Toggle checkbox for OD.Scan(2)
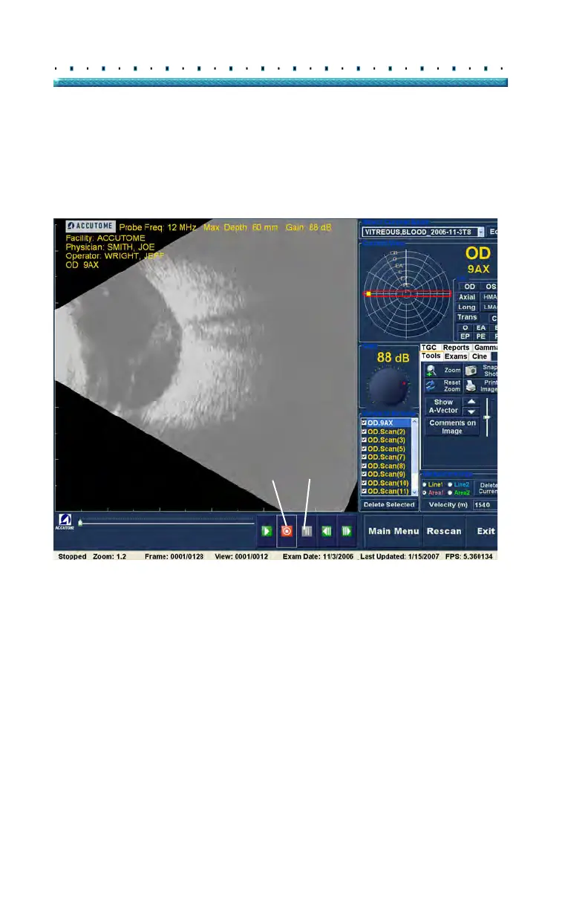Image resolution: width=588 pixels, height=909 pixels. point(364,431)
